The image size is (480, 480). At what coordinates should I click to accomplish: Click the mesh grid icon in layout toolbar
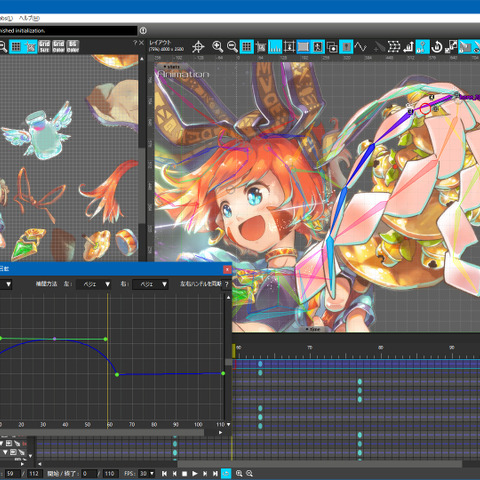click(x=394, y=47)
